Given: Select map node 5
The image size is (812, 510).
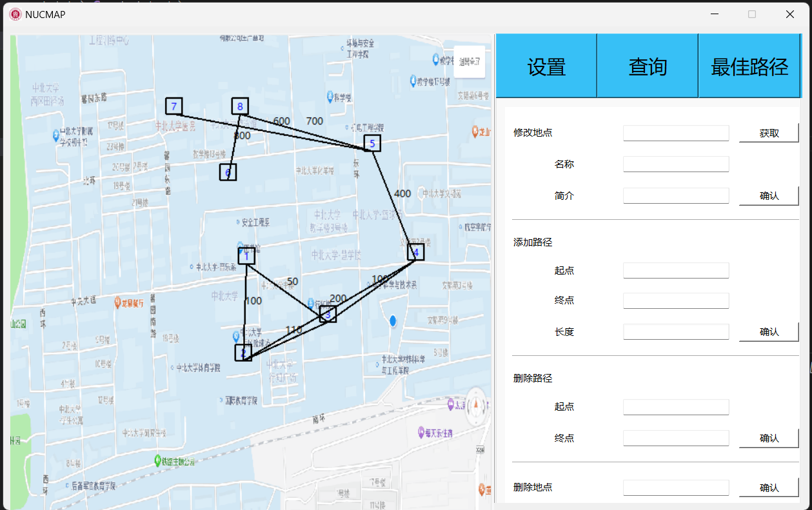Looking at the screenshot, I should (372, 143).
